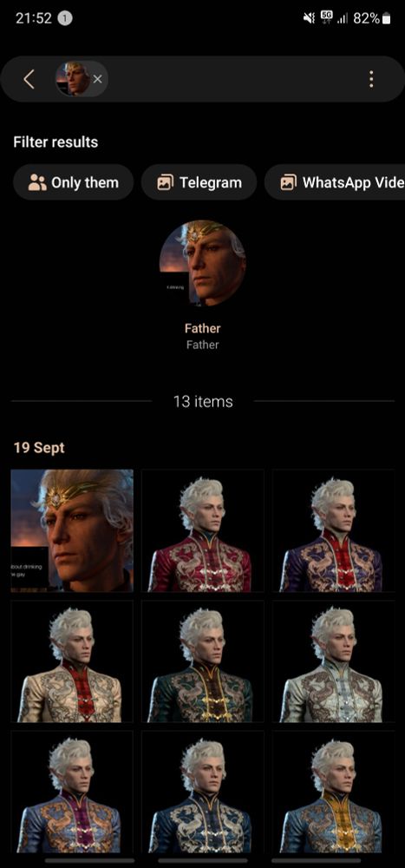
Task: Apply the WhatsApp Video filter
Action: pyautogui.click(x=335, y=182)
